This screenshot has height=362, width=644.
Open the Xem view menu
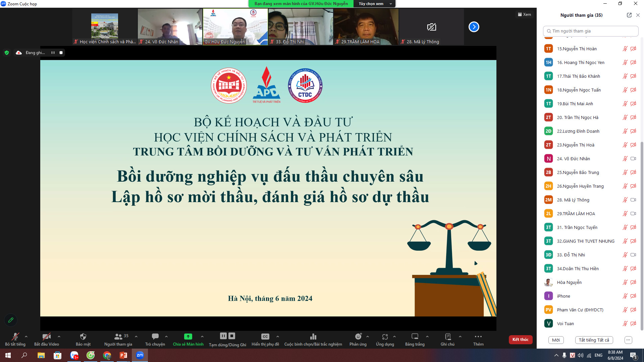click(x=524, y=14)
